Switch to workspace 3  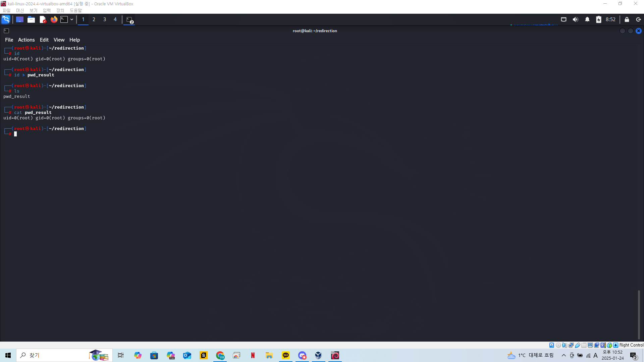point(105,19)
